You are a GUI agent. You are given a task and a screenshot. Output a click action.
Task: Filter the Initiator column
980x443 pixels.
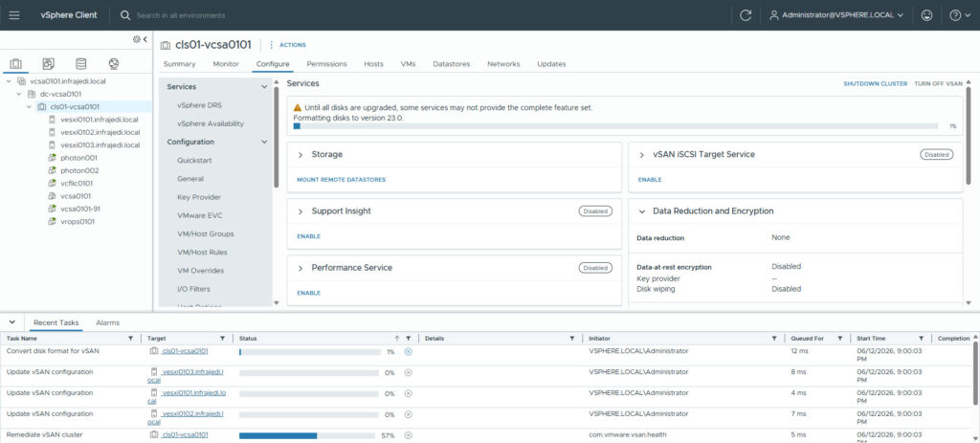pyautogui.click(x=774, y=338)
